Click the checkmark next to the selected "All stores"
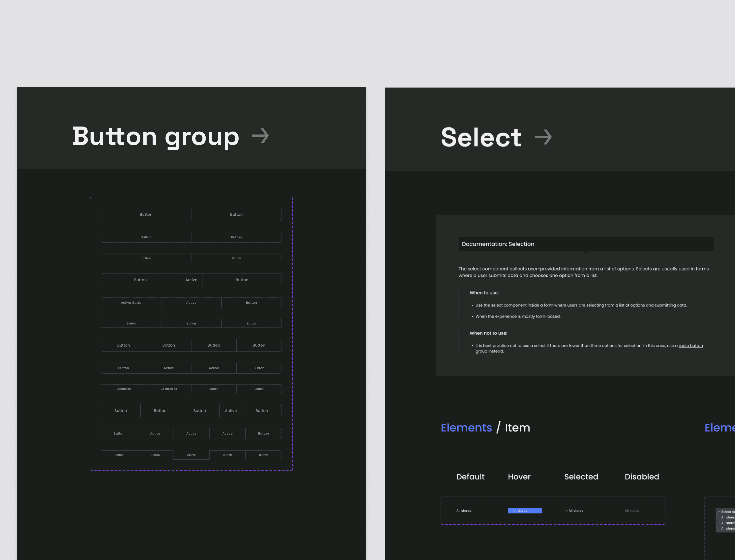Screen dimensions: 735x560 [x=567, y=510]
